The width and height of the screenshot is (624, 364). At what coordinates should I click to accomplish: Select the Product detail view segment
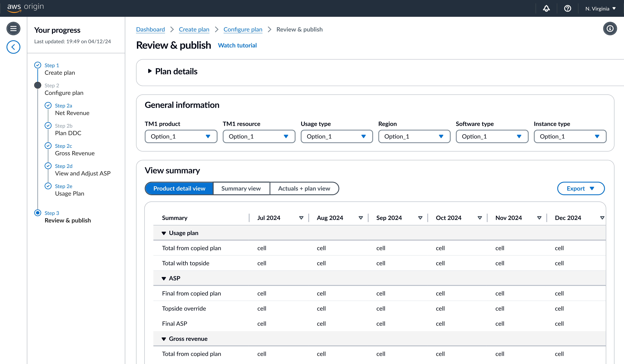click(x=179, y=188)
